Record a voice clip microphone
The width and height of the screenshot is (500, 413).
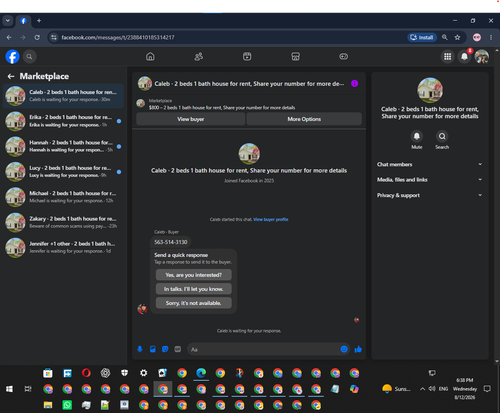tap(140, 349)
